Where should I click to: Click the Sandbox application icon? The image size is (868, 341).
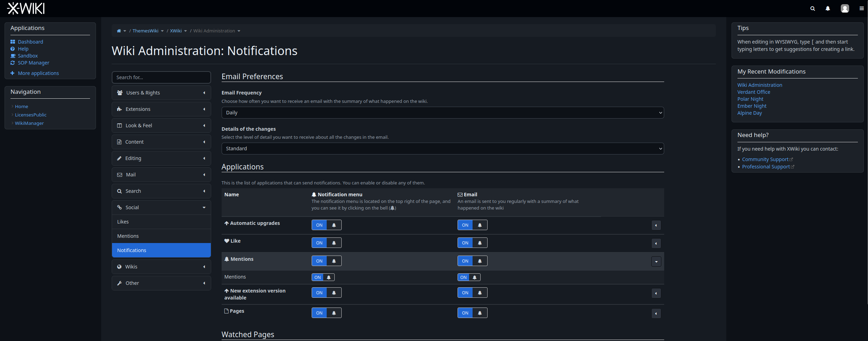13,56
